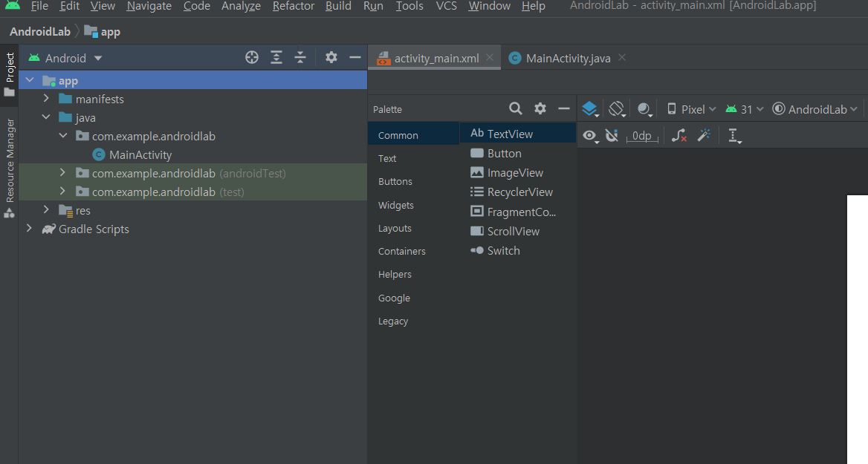Image resolution: width=868 pixels, height=464 pixels.
Task: Select the Layouts palette category
Action: coord(413,229)
